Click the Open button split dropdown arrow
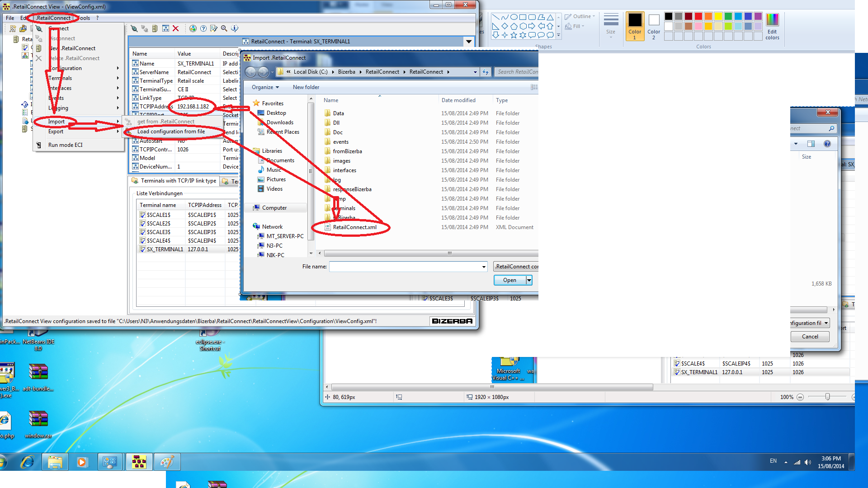Viewport: 868px width, 488px height. click(529, 281)
